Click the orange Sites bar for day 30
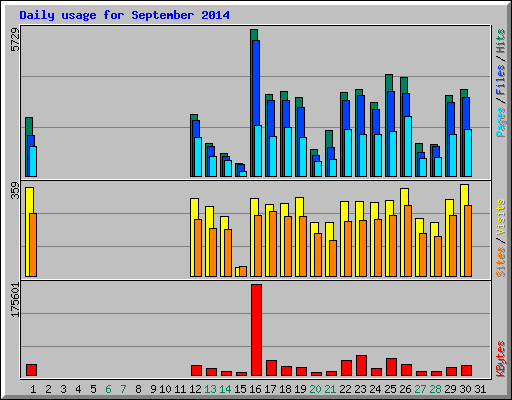512x400 pixels. [468, 241]
